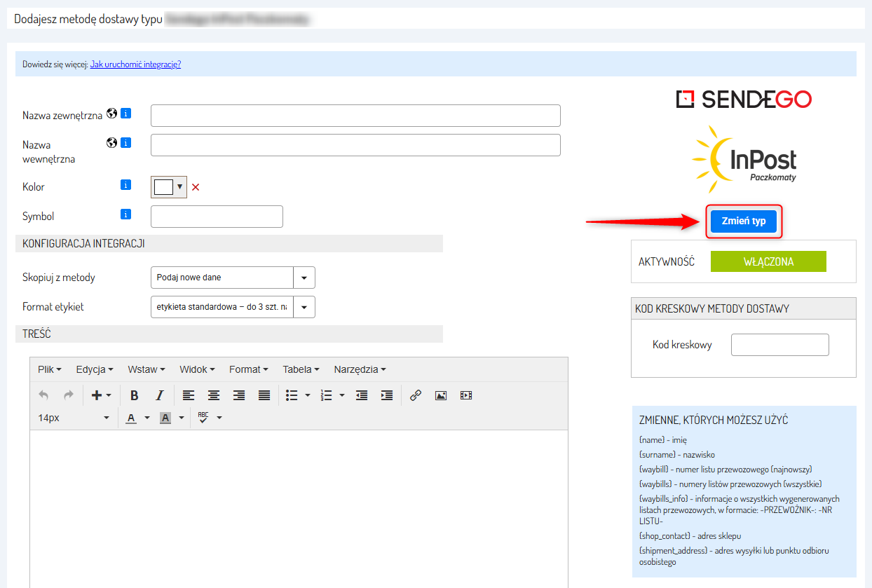
Task: Remove color with red X icon
Action: pos(196,187)
